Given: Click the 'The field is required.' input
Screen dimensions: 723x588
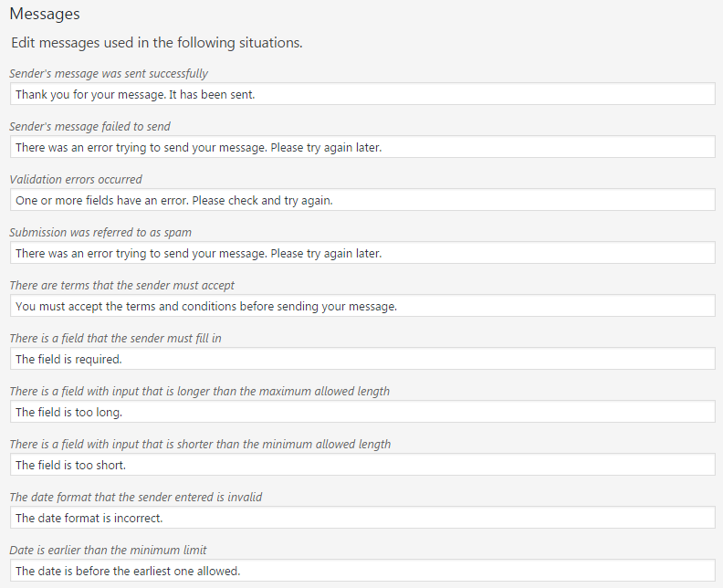Looking at the screenshot, I should coord(361,359).
